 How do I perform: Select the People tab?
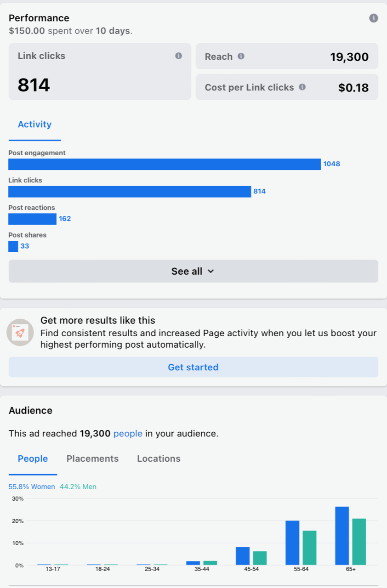pyautogui.click(x=33, y=458)
